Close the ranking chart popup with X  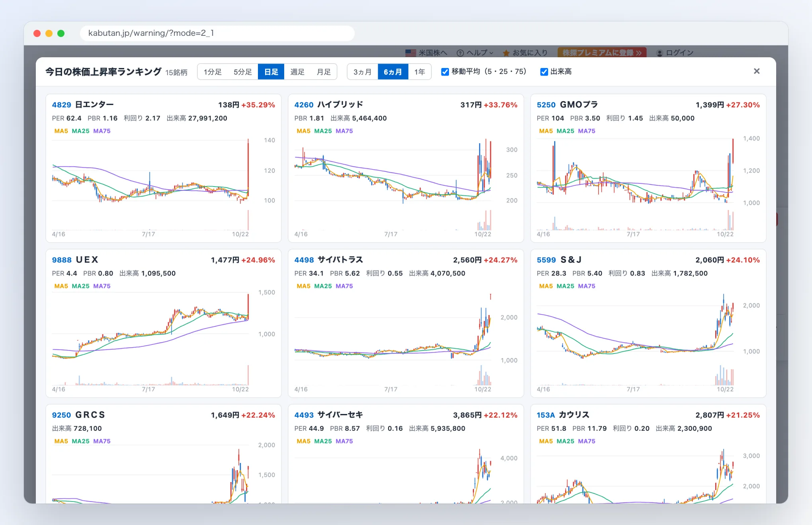coord(757,71)
